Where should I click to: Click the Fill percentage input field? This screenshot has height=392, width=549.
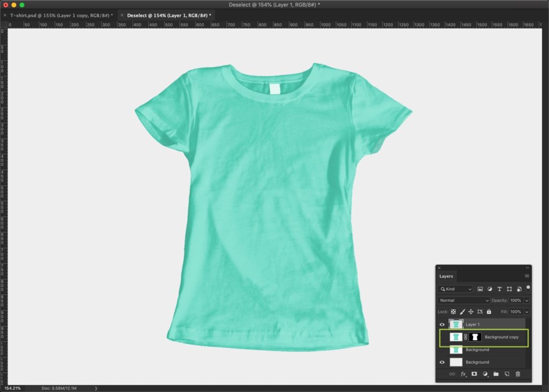[x=516, y=312]
